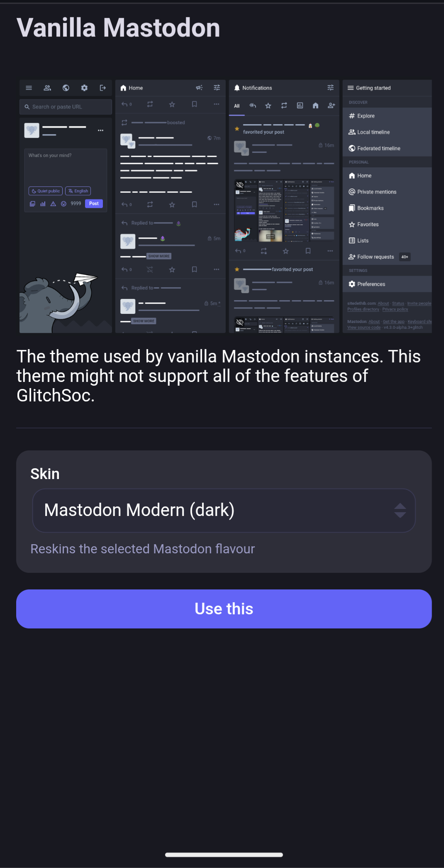Click the poll chart icon below the compose box
The height and width of the screenshot is (868, 444).
click(43, 203)
